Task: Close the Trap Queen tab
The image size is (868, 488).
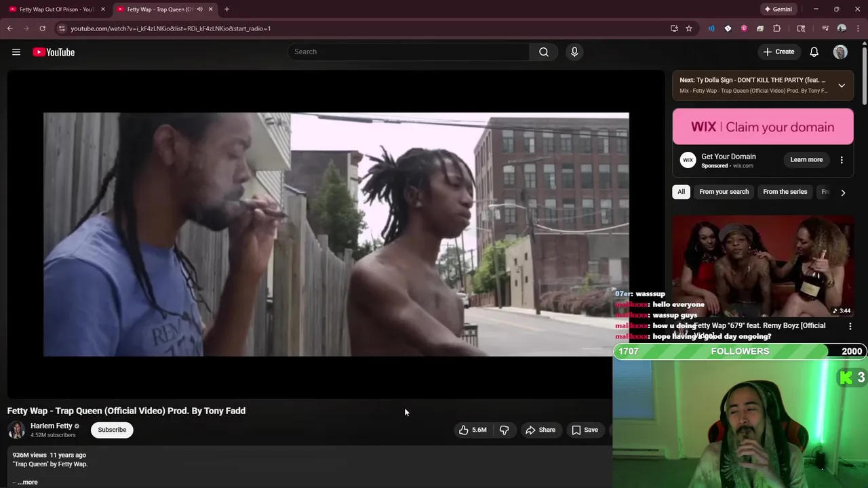Action: point(210,9)
